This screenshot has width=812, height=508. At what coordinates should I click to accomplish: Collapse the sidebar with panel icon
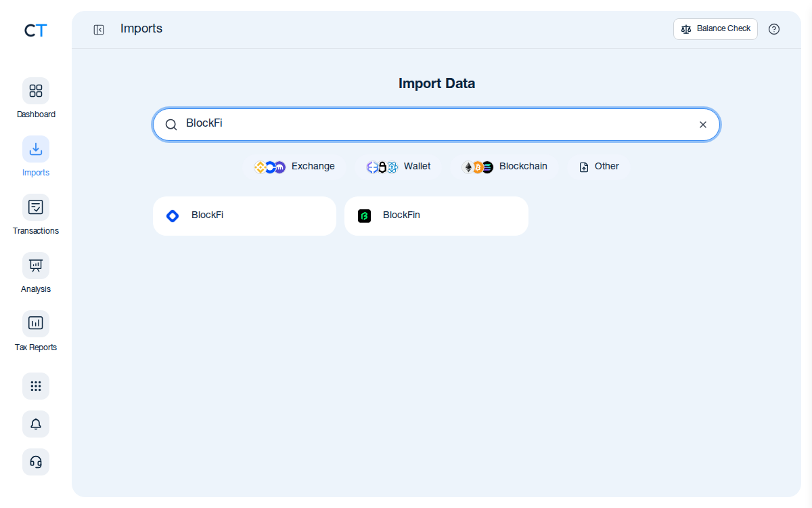(99, 29)
